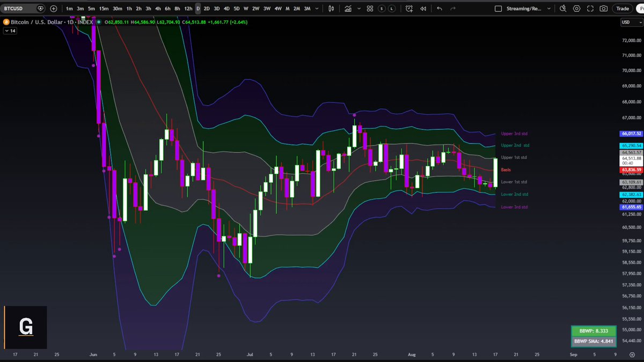Enter fullscreen chart mode

point(590,9)
